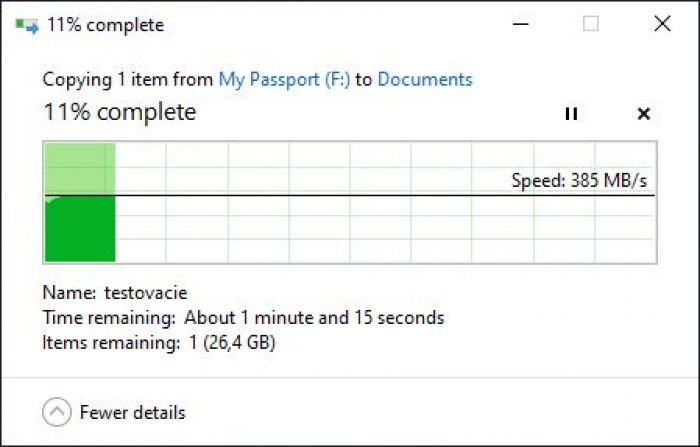This screenshot has width=700, height=447.
Task: Click the light green area above speed line
Action: coord(80,169)
